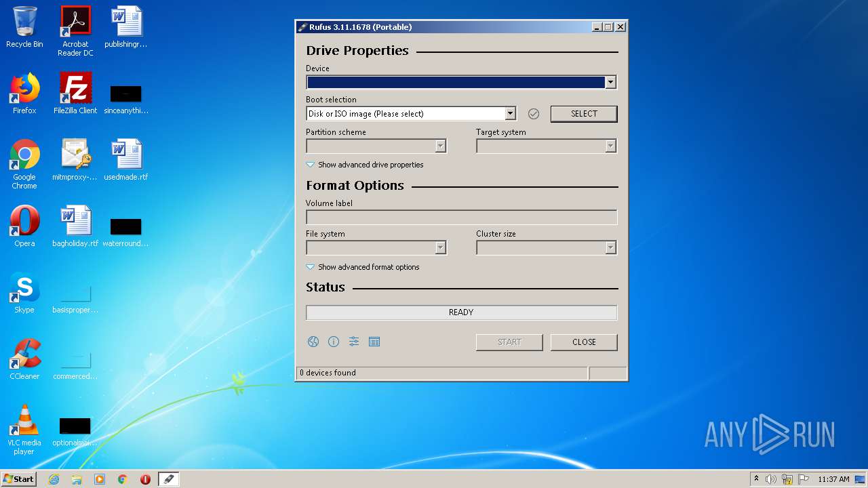Open Rufus language globe icon
This screenshot has height=488, width=868.
(x=313, y=342)
